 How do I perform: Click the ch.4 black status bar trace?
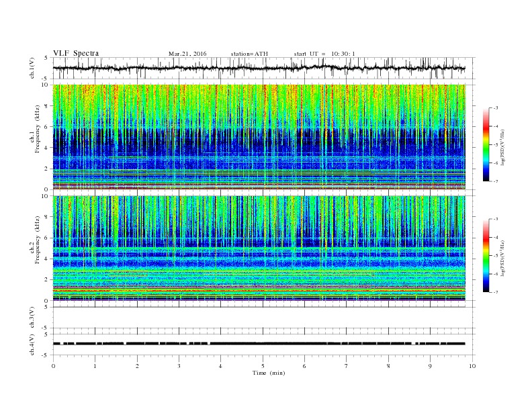[259, 344]
